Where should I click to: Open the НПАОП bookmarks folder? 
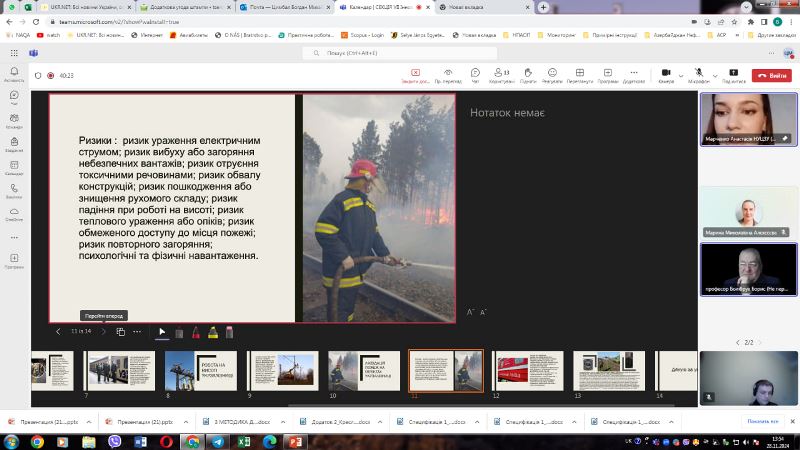[516, 35]
